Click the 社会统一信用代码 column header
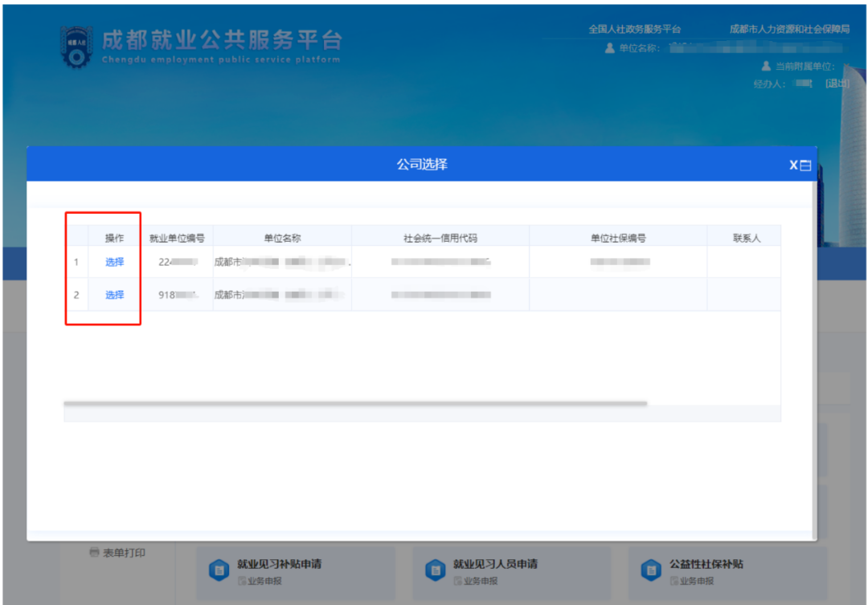868x605 pixels. (440, 238)
